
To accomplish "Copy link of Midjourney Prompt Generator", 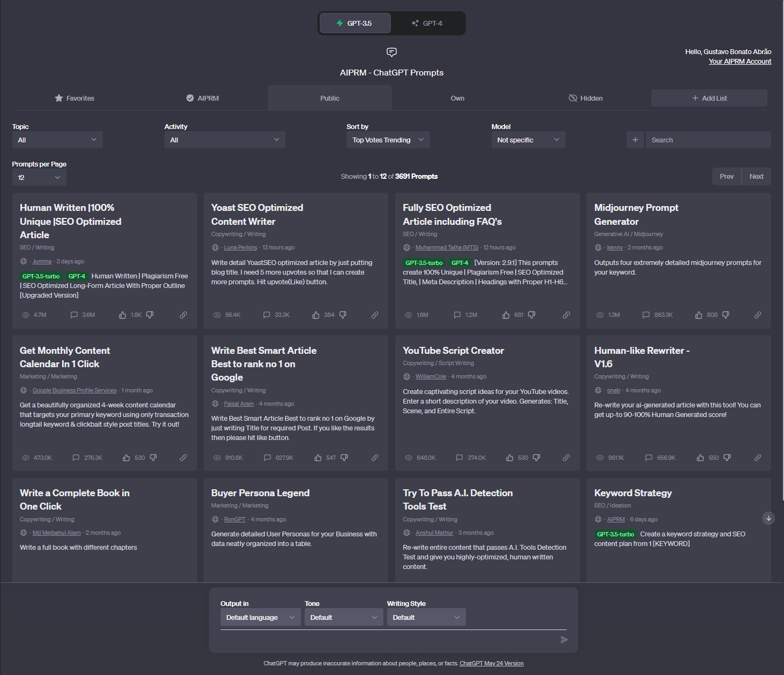I will 758,315.
